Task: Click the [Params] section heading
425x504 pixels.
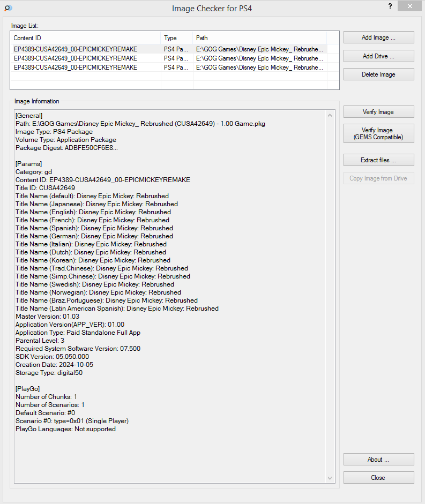Action: click(x=28, y=164)
